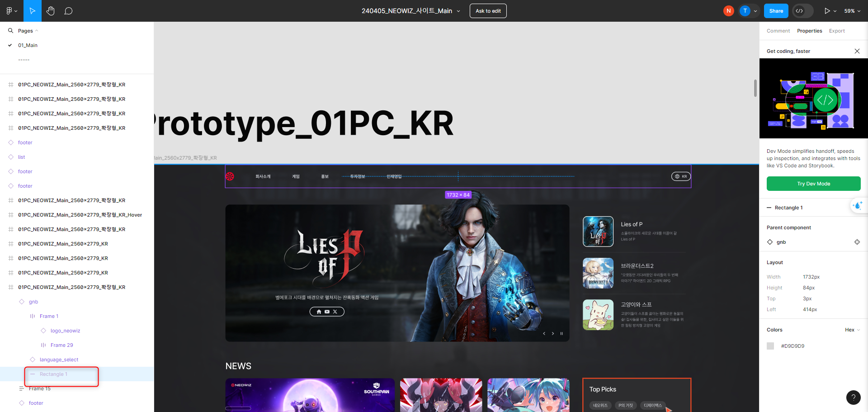The width and height of the screenshot is (868, 412).
Task: Click the 홍보 nav item on canvas
Action: click(325, 176)
